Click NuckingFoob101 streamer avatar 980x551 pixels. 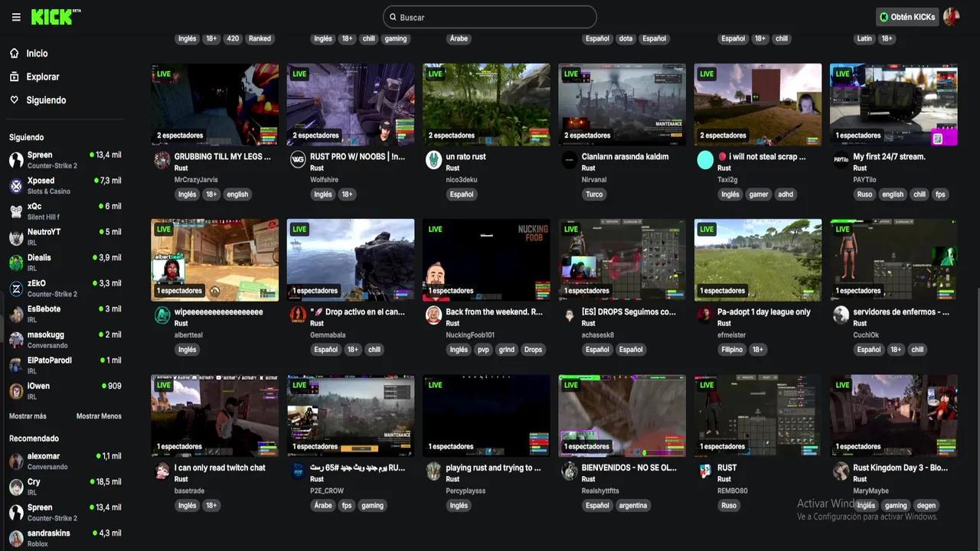[433, 315]
